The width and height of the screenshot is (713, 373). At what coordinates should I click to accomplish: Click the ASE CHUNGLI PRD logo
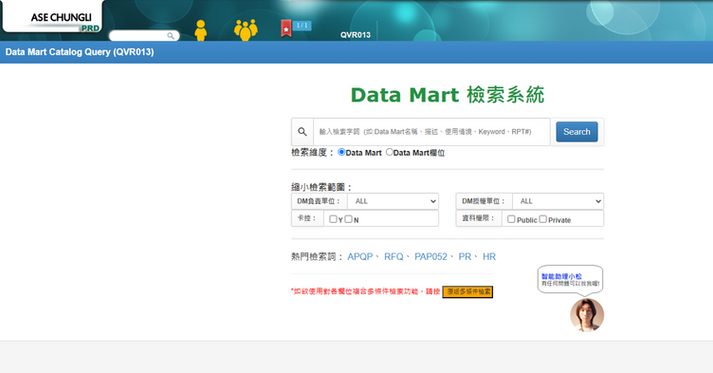click(x=53, y=17)
